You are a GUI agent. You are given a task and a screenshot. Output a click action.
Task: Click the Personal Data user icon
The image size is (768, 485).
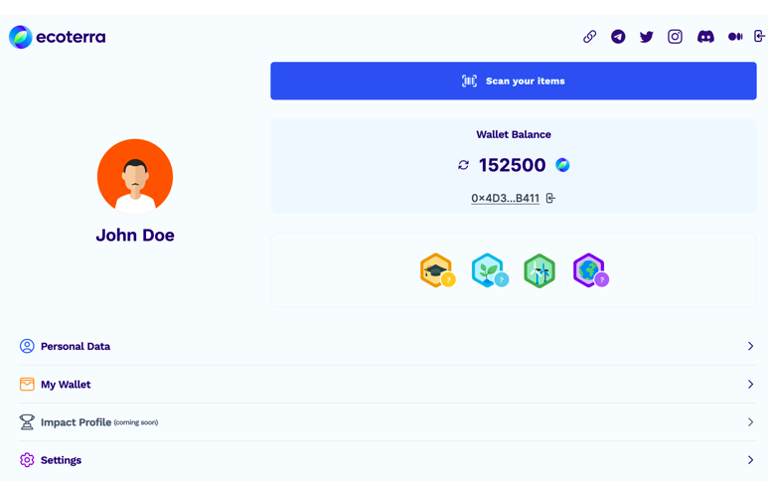[27, 346]
